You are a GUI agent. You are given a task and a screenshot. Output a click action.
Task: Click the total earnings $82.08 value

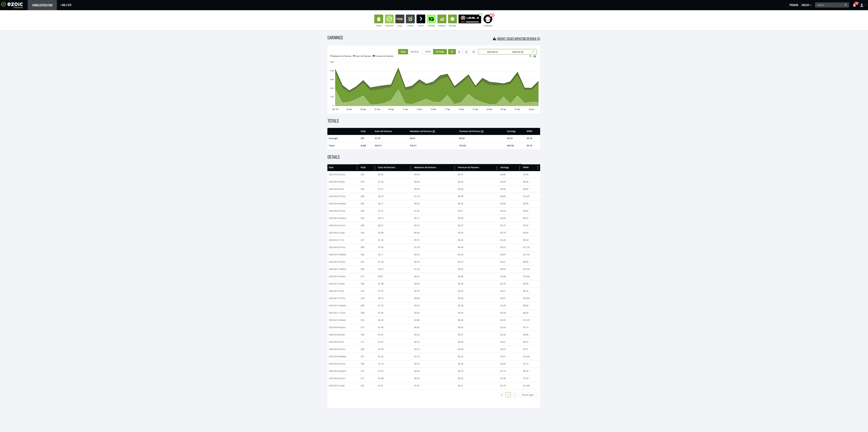coord(510,146)
